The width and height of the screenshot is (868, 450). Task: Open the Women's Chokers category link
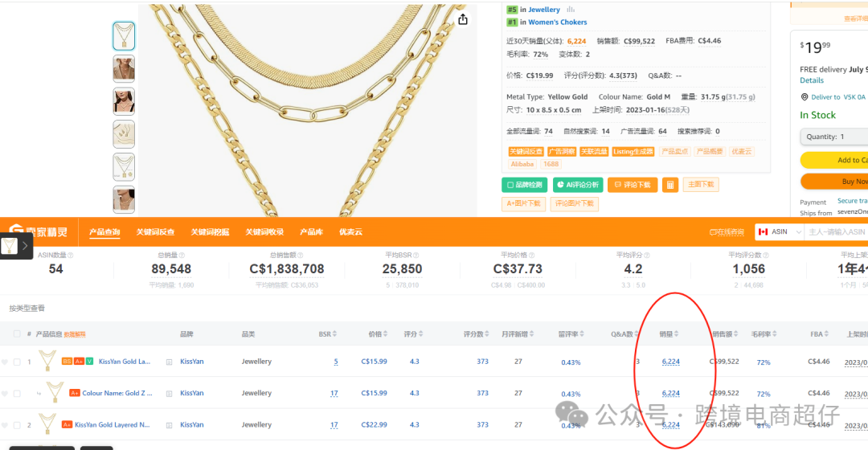558,22
